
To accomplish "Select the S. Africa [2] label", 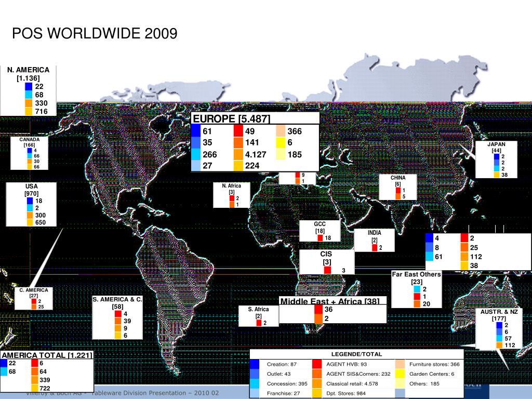I will [x=258, y=312].
